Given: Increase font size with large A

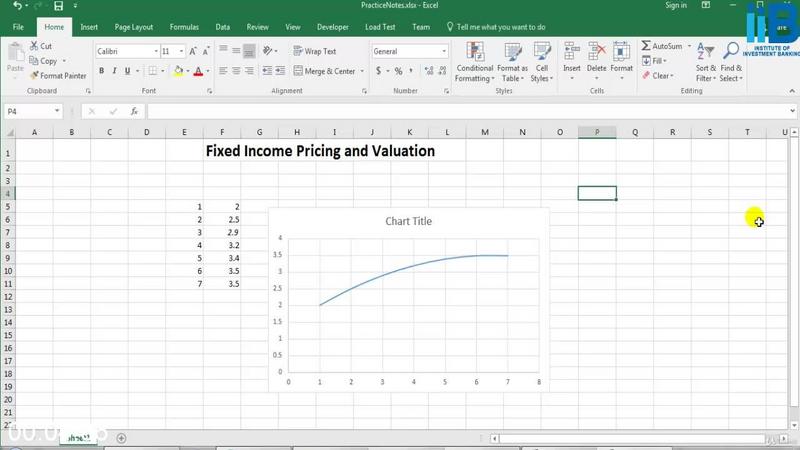Looking at the screenshot, I should (193, 52).
